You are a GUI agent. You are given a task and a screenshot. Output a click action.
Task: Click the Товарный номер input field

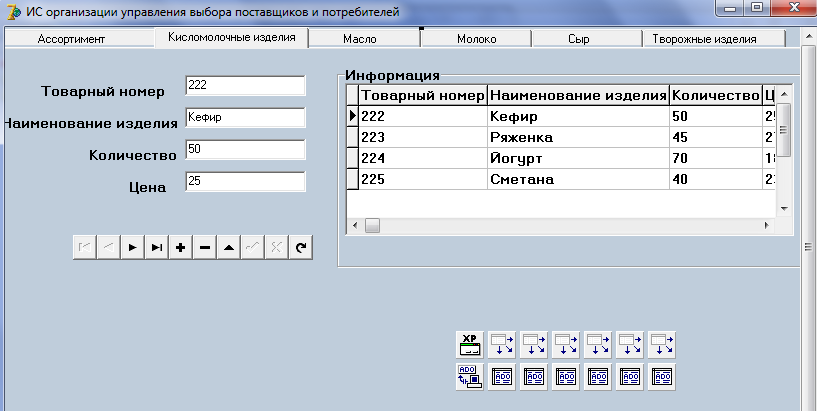245,85
